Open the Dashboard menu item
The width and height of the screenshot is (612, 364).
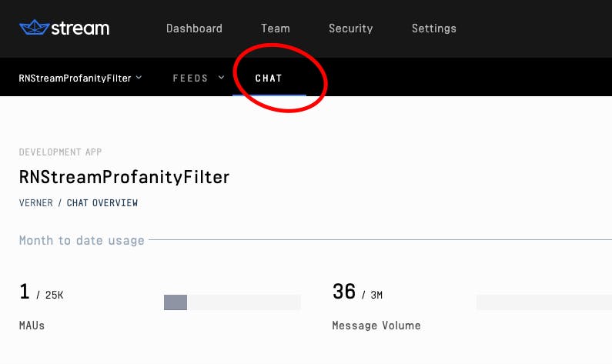pyautogui.click(x=194, y=28)
